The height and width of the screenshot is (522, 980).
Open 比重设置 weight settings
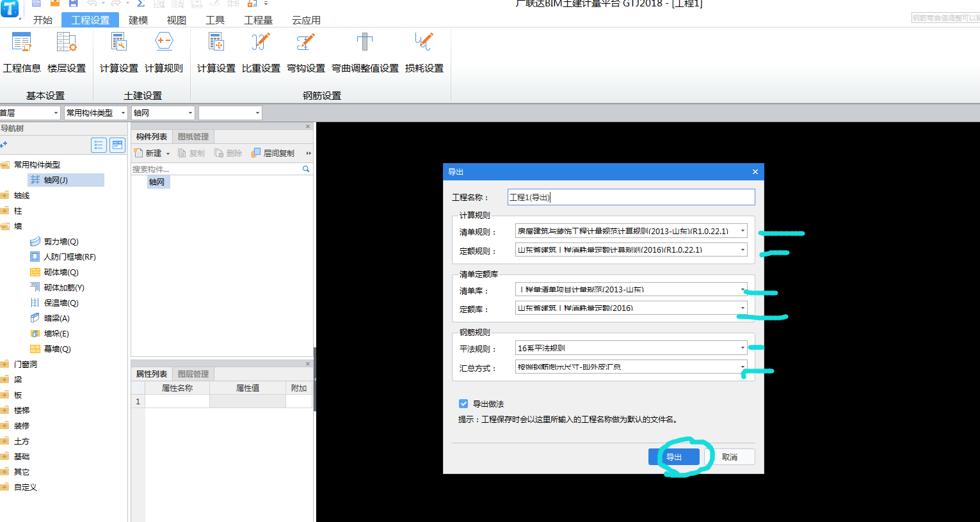click(x=261, y=52)
